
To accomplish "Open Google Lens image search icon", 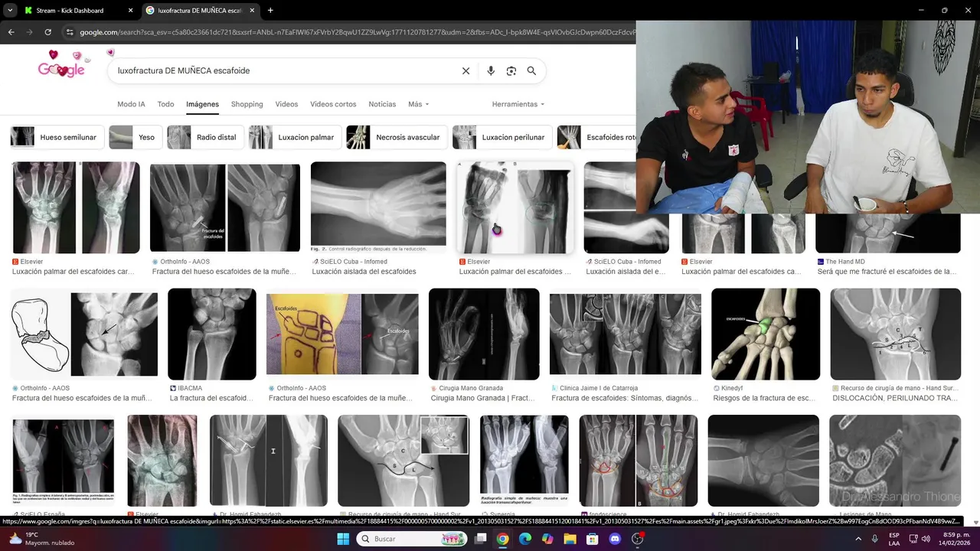I will click(511, 70).
